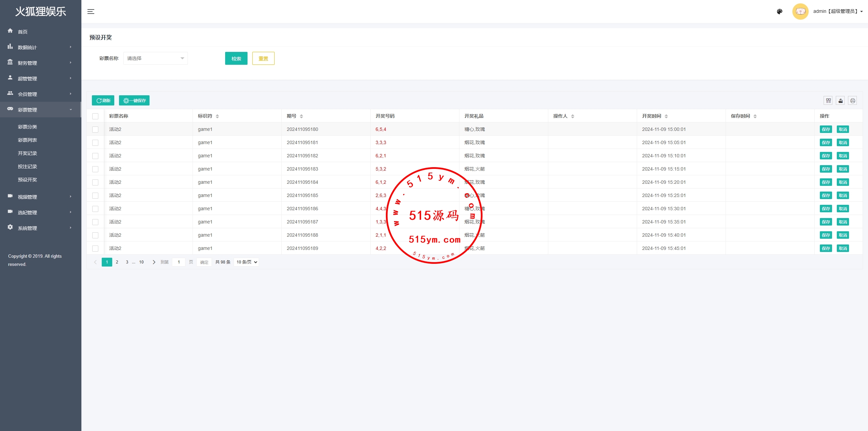This screenshot has height=431, width=868.
Task: Click the next page arrow in pagination
Action: point(154,262)
